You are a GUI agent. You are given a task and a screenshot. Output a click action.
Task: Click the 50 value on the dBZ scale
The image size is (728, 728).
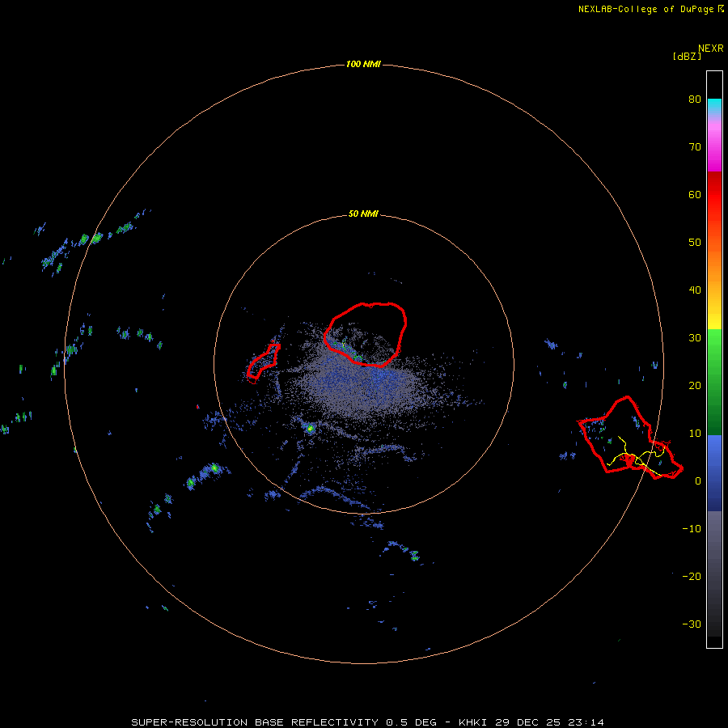pyautogui.click(x=695, y=243)
